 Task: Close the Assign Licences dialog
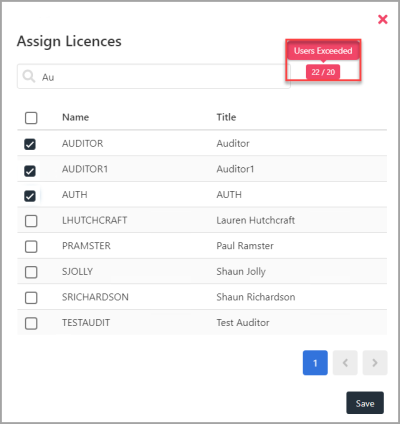tap(383, 19)
